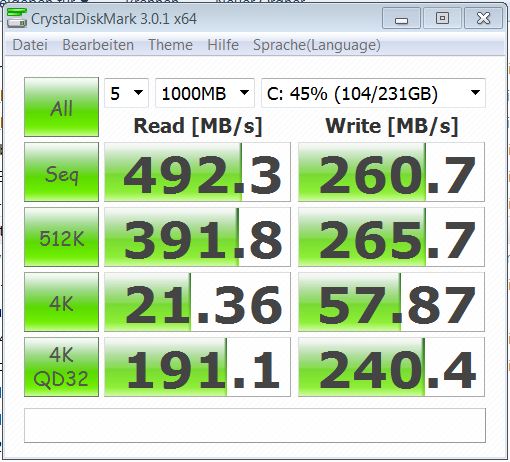Image resolution: width=510 pixels, height=462 pixels.
Task: Click the empty comment text field
Action: coord(255,425)
